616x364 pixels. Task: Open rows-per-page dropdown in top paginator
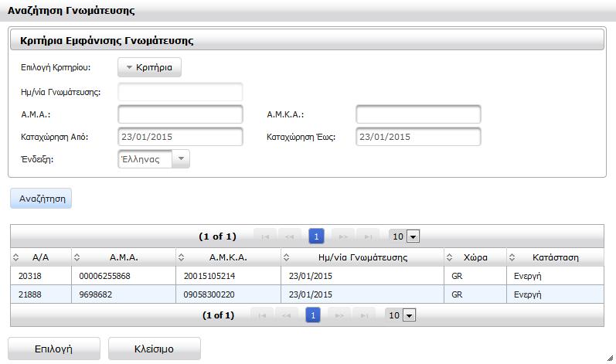(x=413, y=236)
